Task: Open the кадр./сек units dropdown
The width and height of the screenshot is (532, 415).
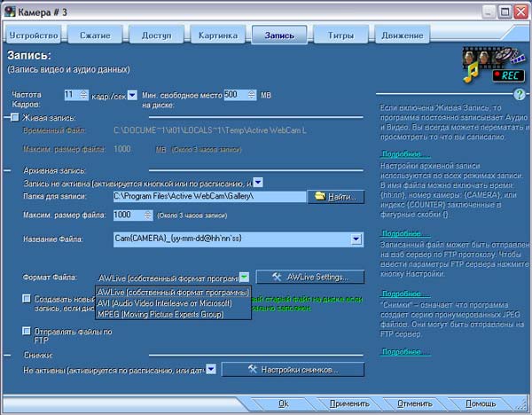Action: click(x=132, y=96)
